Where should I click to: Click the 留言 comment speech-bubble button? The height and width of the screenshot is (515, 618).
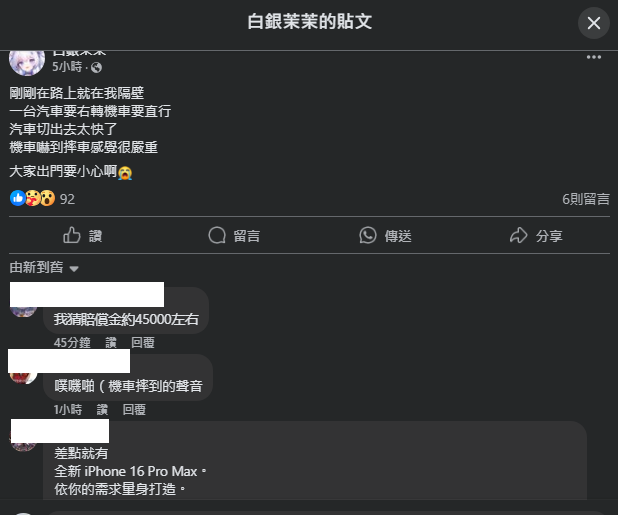(234, 236)
